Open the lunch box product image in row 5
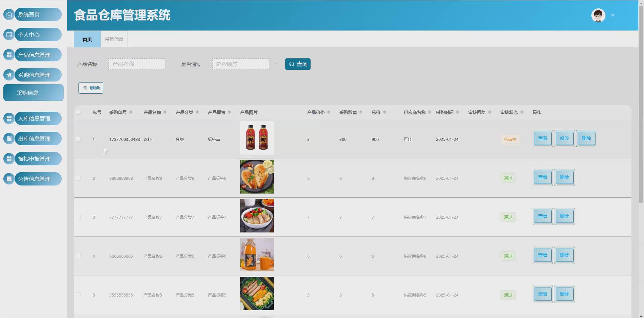The height and width of the screenshot is (318, 644). pyautogui.click(x=257, y=294)
